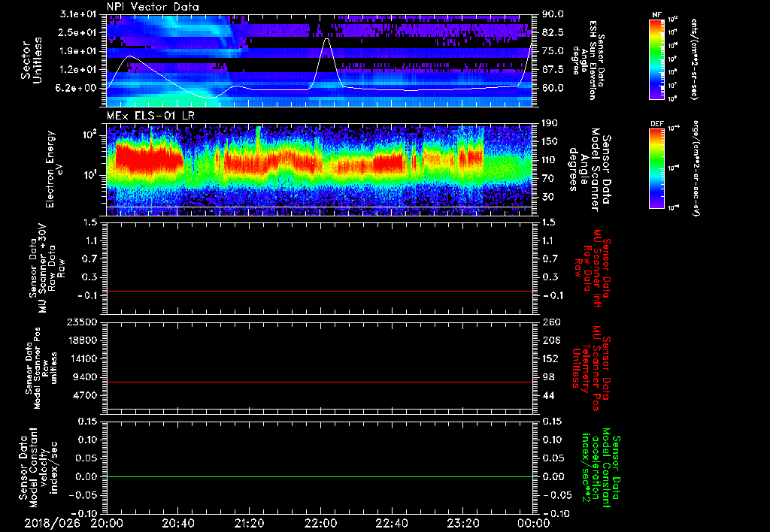770x532 pixels.
Task: Click the 190 scanner angle tick label
Action: pyautogui.click(x=550, y=123)
